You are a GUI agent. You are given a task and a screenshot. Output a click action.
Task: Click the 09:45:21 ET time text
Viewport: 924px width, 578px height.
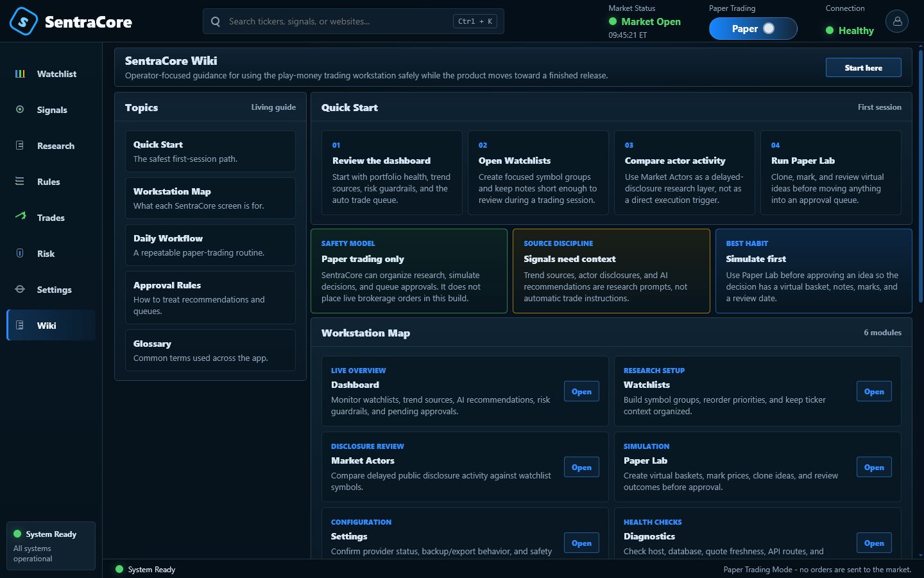pyautogui.click(x=628, y=35)
